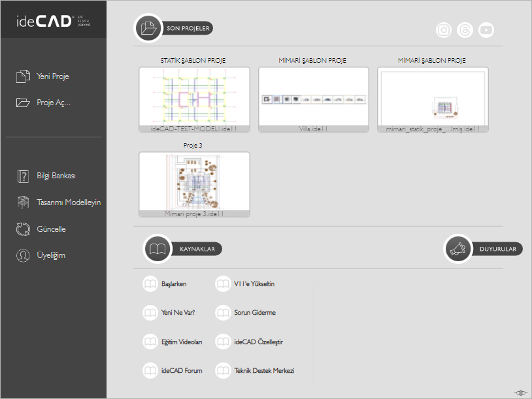532x399 pixels.
Task: Click the book icon beside Eğitim Videoları
Action: point(150,342)
